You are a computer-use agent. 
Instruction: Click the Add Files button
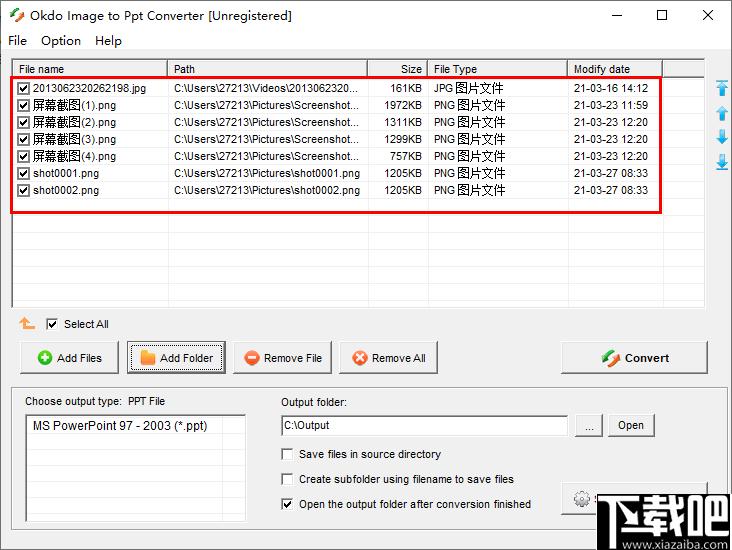pos(69,358)
